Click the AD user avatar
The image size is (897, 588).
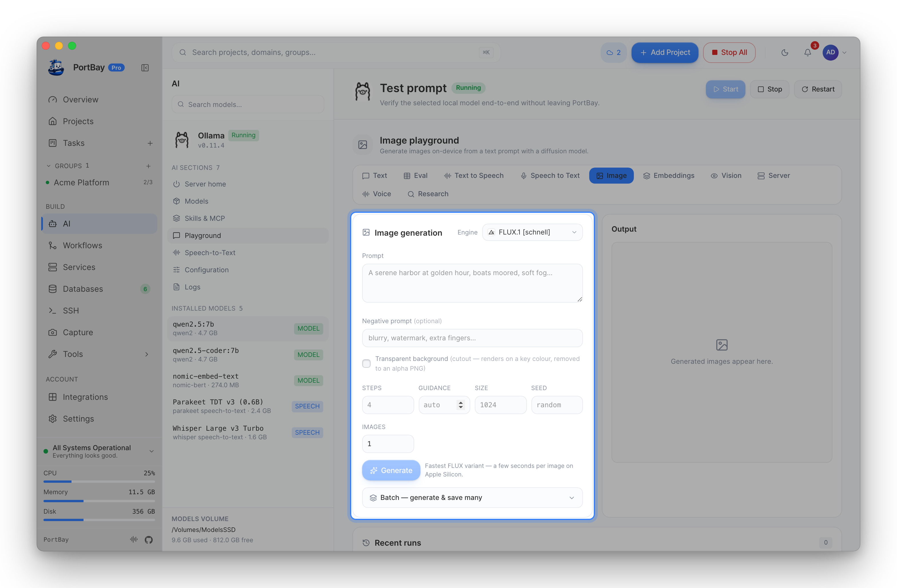[x=830, y=52]
